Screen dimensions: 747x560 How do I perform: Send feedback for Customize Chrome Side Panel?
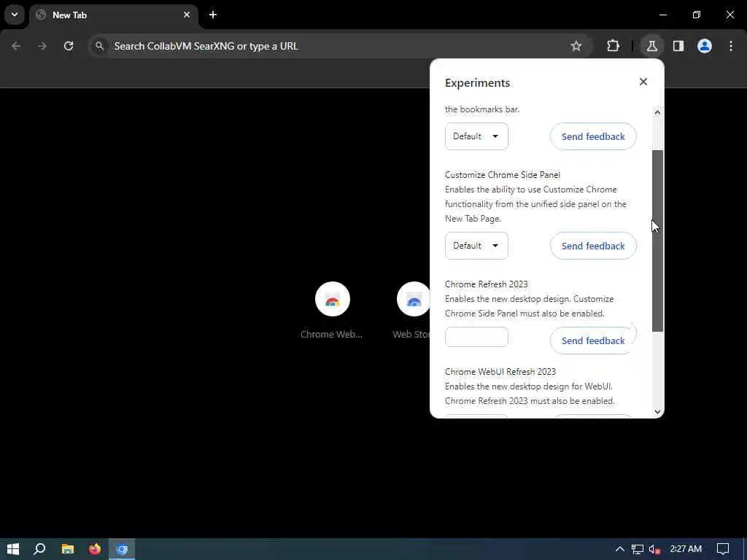tap(593, 246)
